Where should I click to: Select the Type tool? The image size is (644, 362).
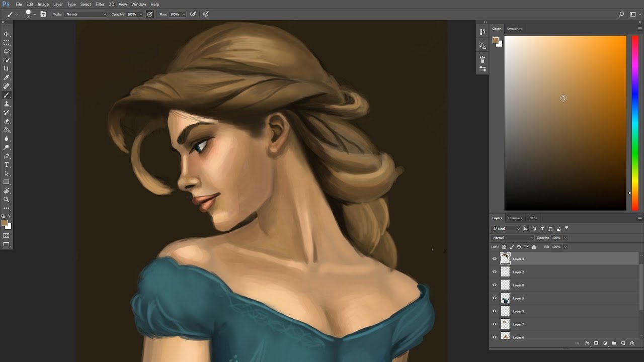click(7, 165)
